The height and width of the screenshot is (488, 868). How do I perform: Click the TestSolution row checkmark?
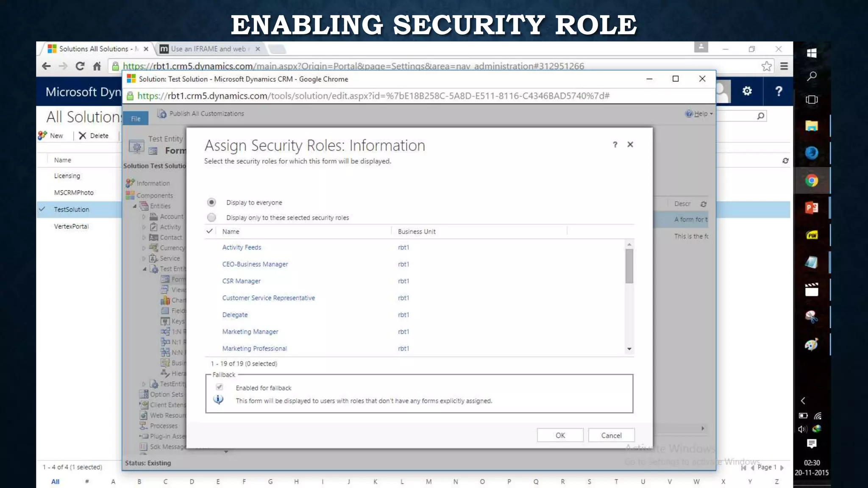tap(42, 209)
